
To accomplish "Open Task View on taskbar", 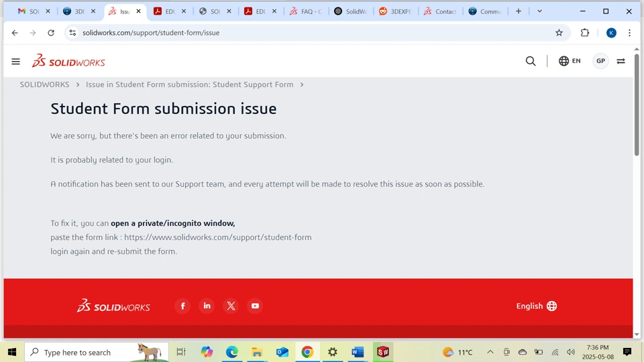I will [x=180, y=352].
